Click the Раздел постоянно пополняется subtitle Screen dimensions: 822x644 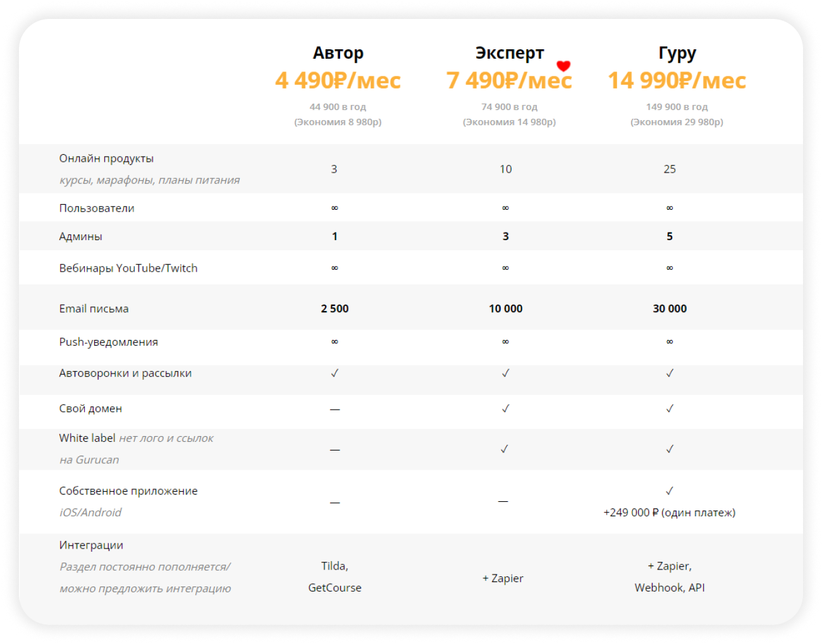pos(145,567)
